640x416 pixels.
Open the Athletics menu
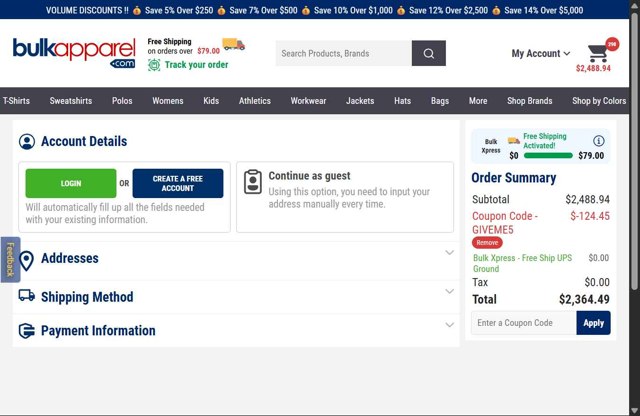[255, 101]
